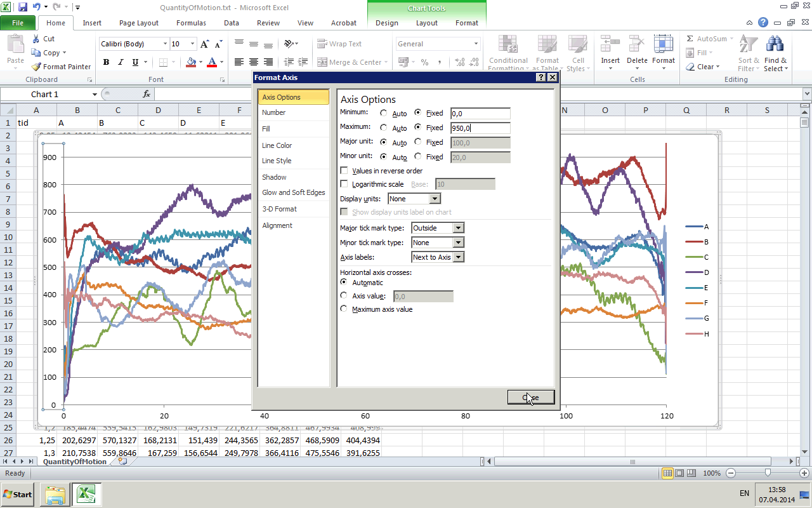
Task: Open the font name dropdown
Action: (x=165, y=44)
